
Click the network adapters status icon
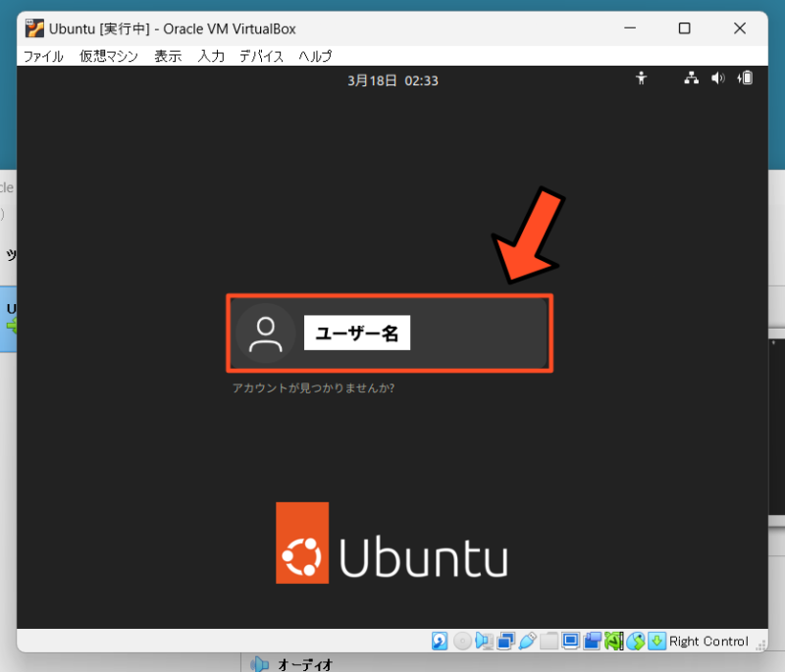point(505,641)
